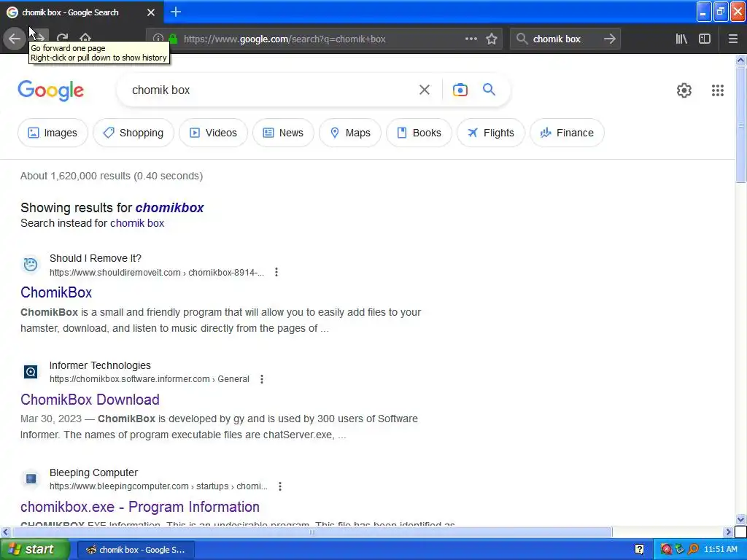
Task: Go back one page in browser
Action: point(15,39)
